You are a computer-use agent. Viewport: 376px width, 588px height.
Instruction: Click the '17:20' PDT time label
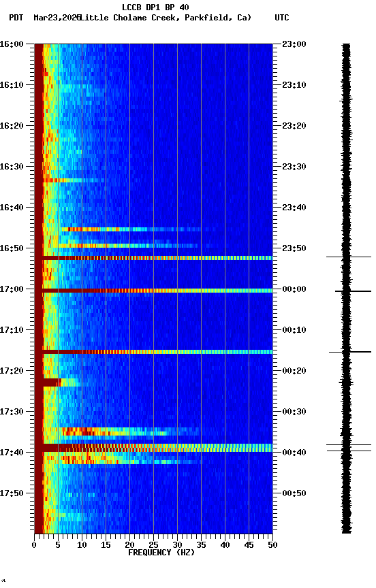tap(12, 371)
